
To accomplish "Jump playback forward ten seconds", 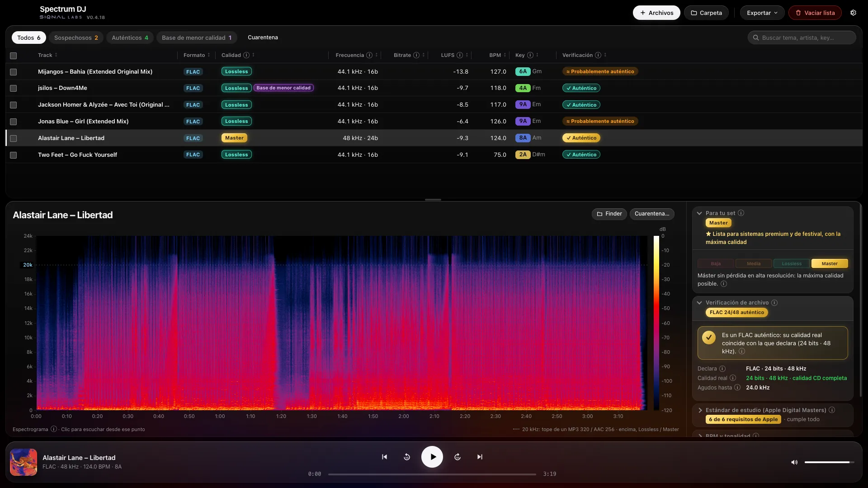I will tap(458, 457).
